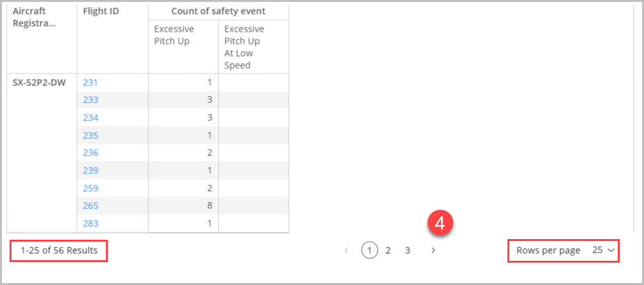This screenshot has height=285, width=644.
Task: Open flight ID 231 link
Action: coord(91,82)
